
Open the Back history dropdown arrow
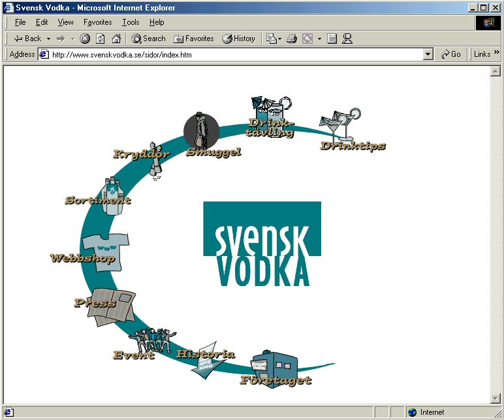tap(48, 39)
